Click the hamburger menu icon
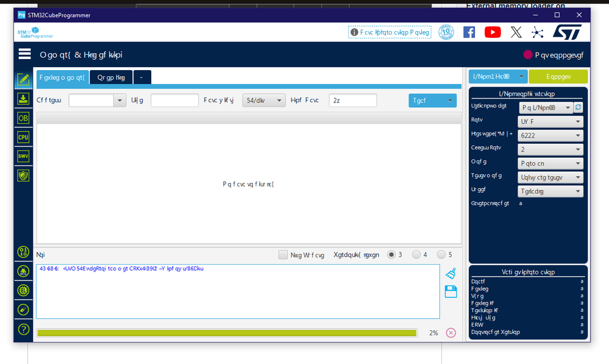The width and height of the screenshot is (609, 364). point(24,53)
